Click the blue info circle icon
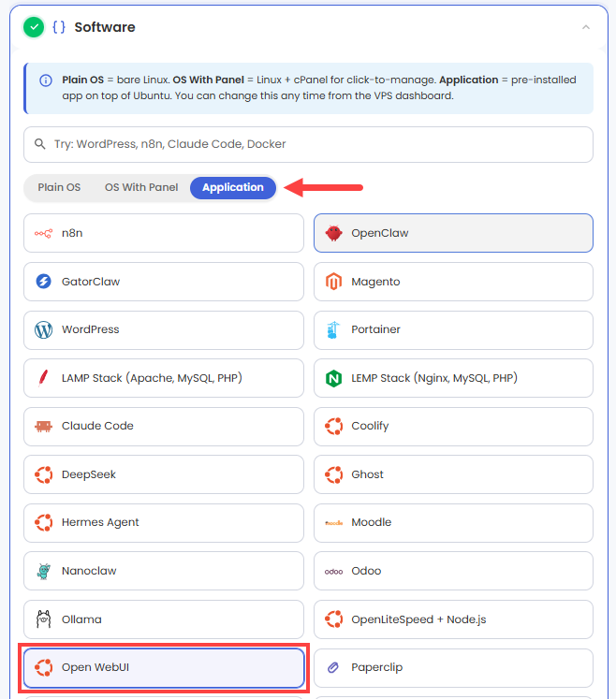616x699 pixels. coord(46,80)
